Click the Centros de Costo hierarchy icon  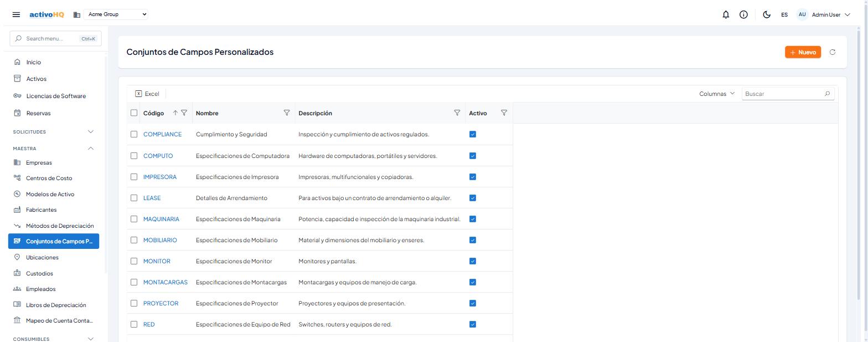(x=17, y=178)
